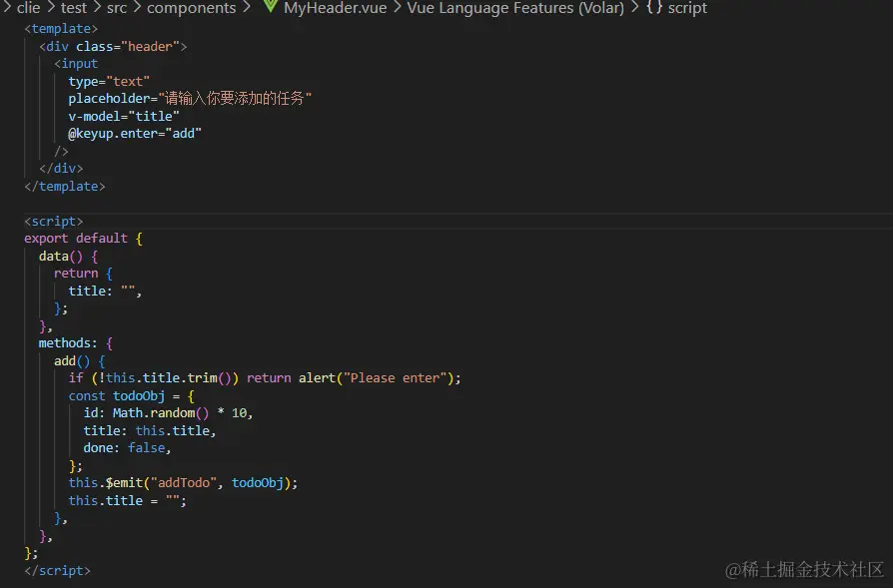The image size is (893, 588).
Task: Select the components breadcrumb folder
Action: coord(192,8)
